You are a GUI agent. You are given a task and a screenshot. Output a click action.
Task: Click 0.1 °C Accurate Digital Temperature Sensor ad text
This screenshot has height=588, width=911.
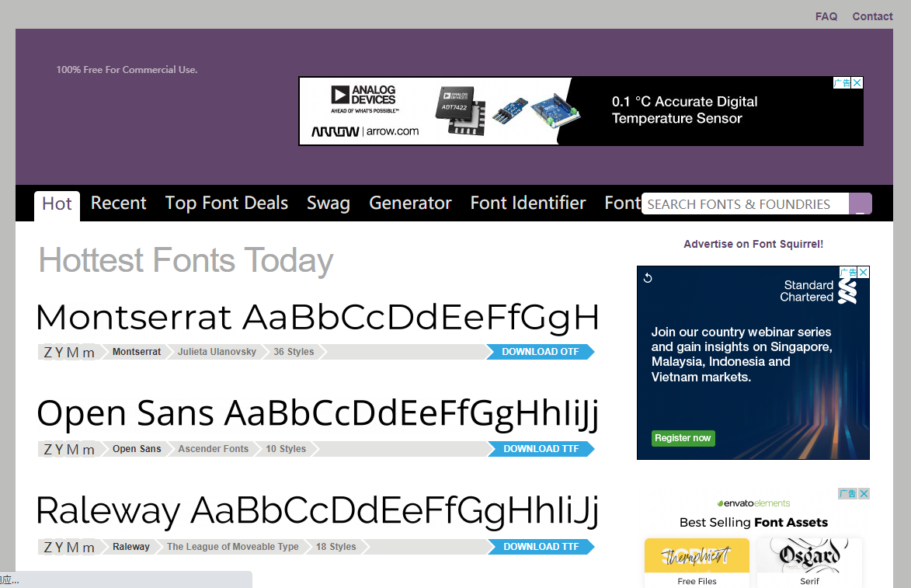pos(684,110)
